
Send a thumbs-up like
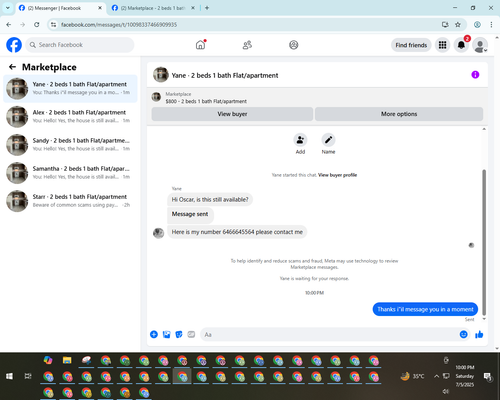tap(479, 334)
